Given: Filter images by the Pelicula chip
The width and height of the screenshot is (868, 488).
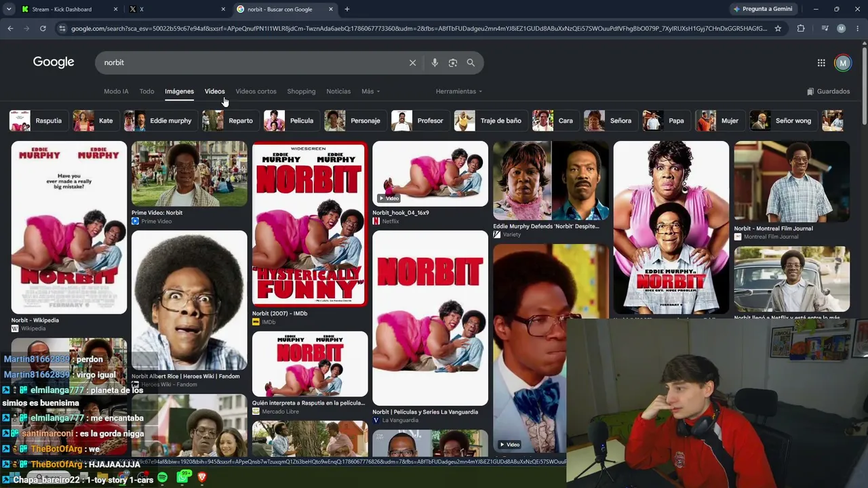Looking at the screenshot, I should (291, 121).
